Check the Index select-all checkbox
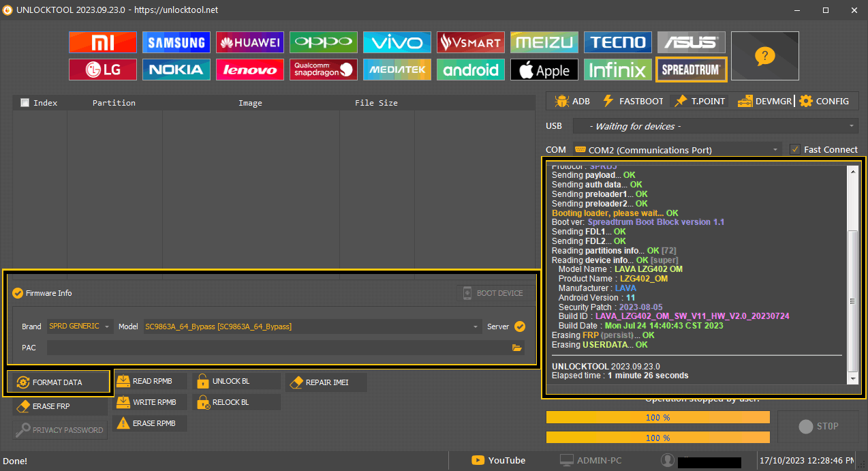 (x=25, y=103)
